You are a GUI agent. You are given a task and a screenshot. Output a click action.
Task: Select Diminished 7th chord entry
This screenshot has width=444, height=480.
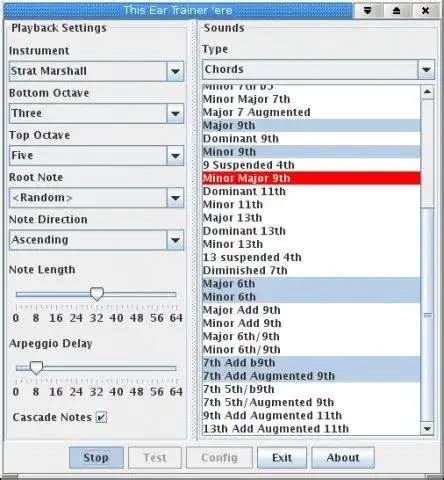pos(311,270)
